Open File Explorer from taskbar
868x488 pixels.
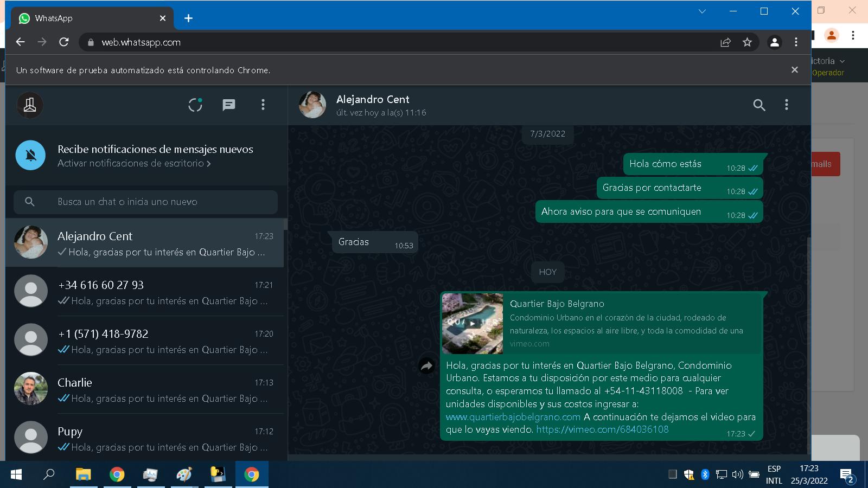tap(83, 474)
